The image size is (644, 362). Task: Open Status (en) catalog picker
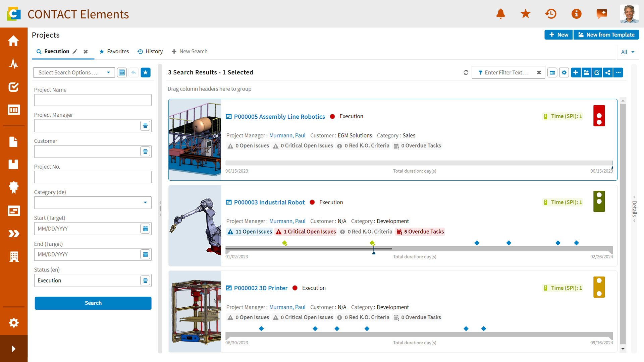click(x=145, y=281)
